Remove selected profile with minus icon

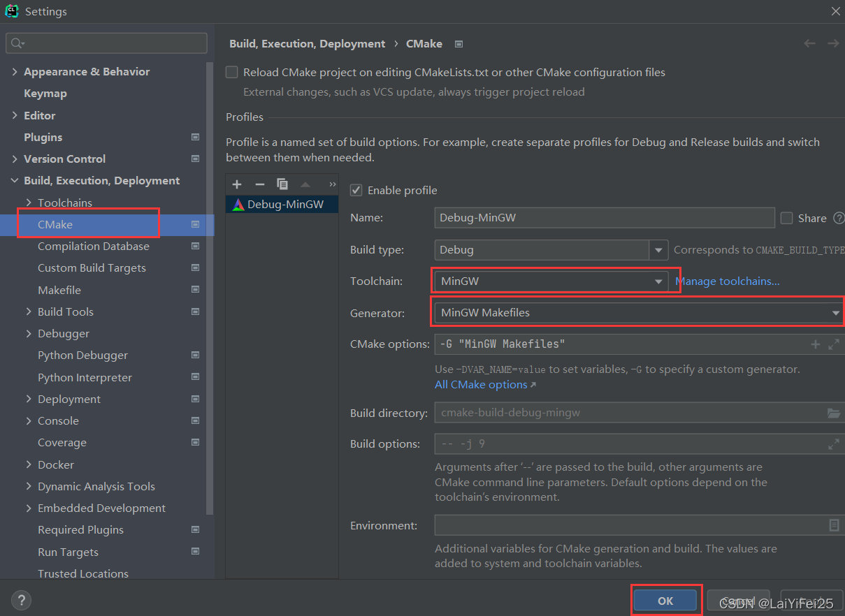coord(260,184)
